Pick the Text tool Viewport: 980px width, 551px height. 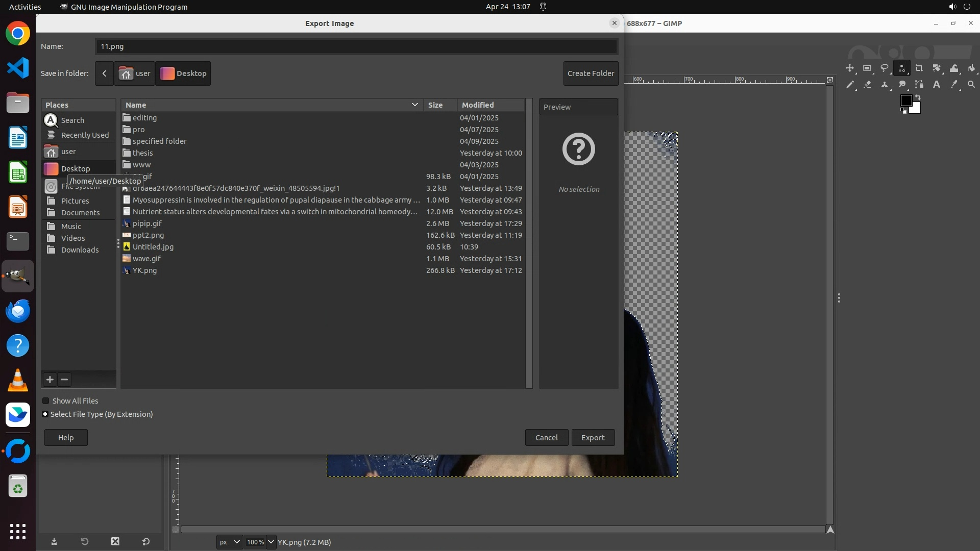[x=937, y=85]
